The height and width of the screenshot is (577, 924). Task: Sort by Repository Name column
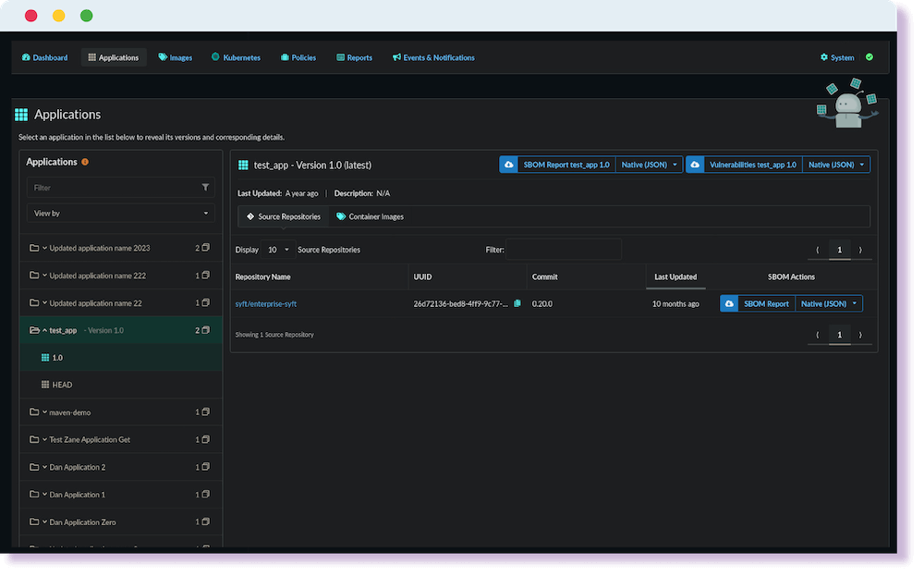click(263, 277)
